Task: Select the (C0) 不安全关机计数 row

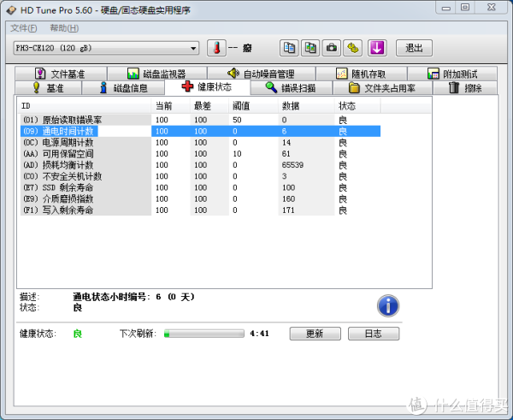Action: point(200,176)
